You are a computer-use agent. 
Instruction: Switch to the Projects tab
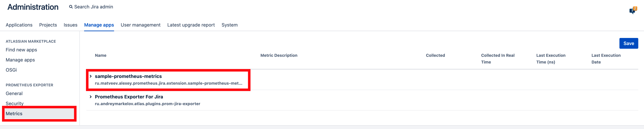coord(48,25)
